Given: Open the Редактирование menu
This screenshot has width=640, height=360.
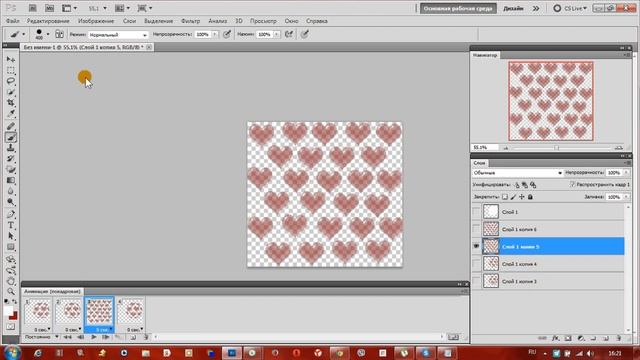Looking at the screenshot, I should pos(48,21).
